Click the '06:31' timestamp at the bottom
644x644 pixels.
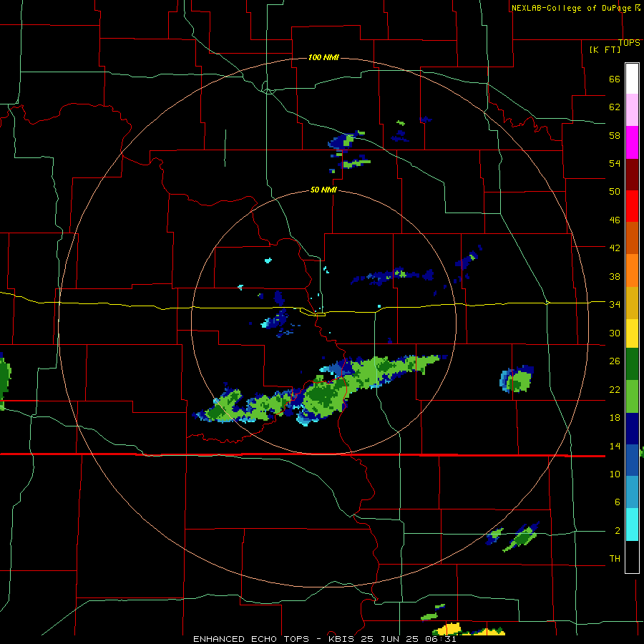[440, 639]
